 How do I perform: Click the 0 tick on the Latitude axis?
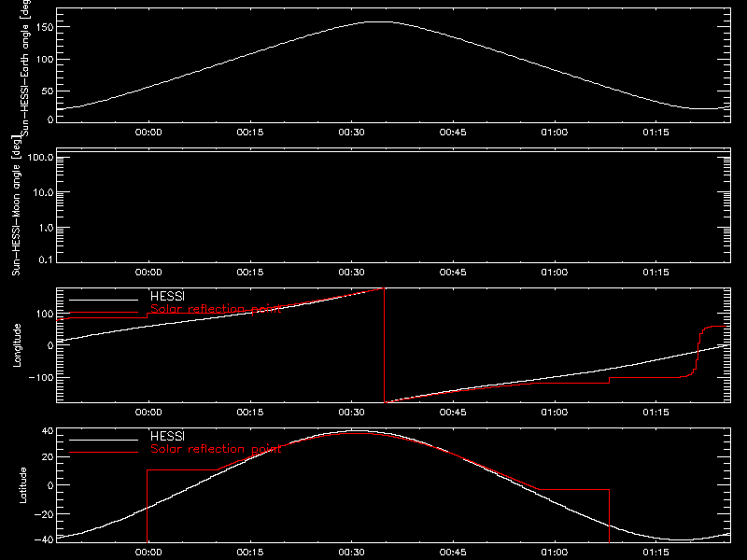coord(50,485)
